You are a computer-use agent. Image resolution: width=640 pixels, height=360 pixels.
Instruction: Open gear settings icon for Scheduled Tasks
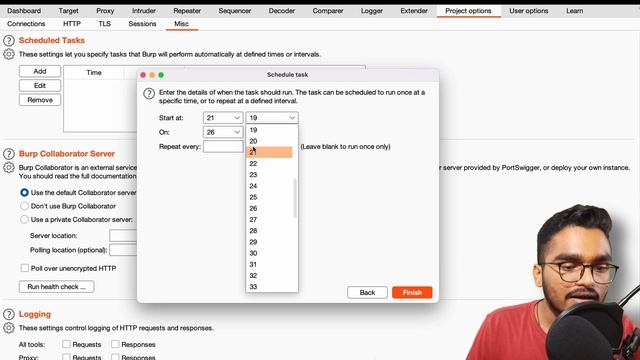point(9,54)
